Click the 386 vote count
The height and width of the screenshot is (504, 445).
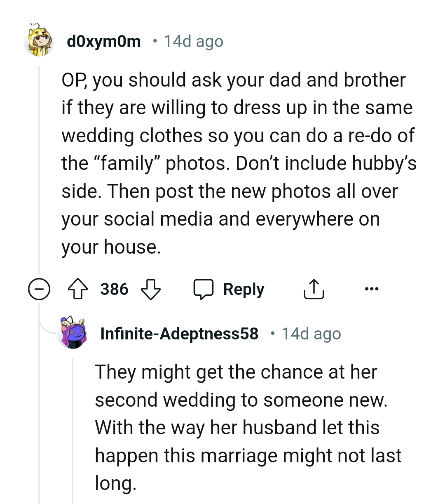click(114, 289)
